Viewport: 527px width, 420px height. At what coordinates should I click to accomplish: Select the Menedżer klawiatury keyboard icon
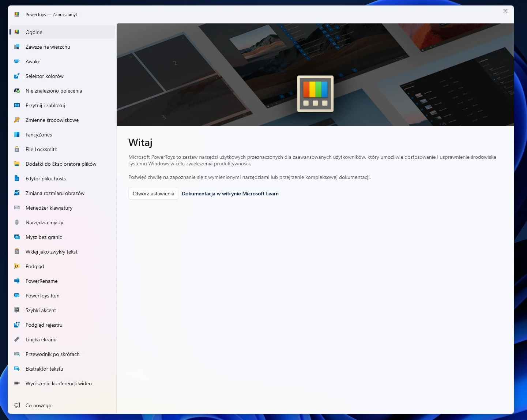click(x=17, y=208)
